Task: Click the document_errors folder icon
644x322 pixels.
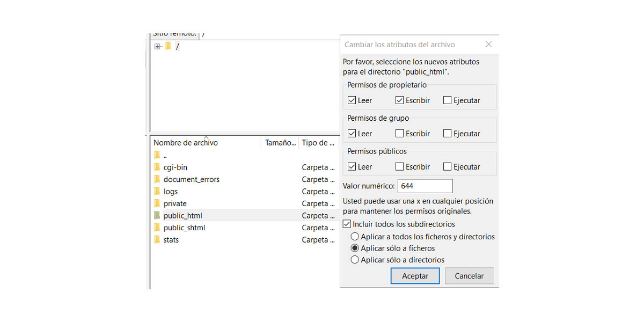Action: [157, 179]
